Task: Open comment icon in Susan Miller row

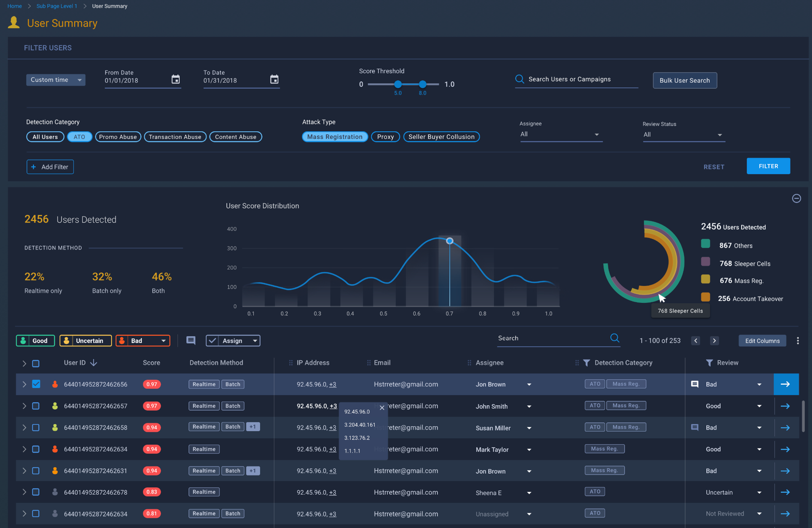Action: point(694,427)
